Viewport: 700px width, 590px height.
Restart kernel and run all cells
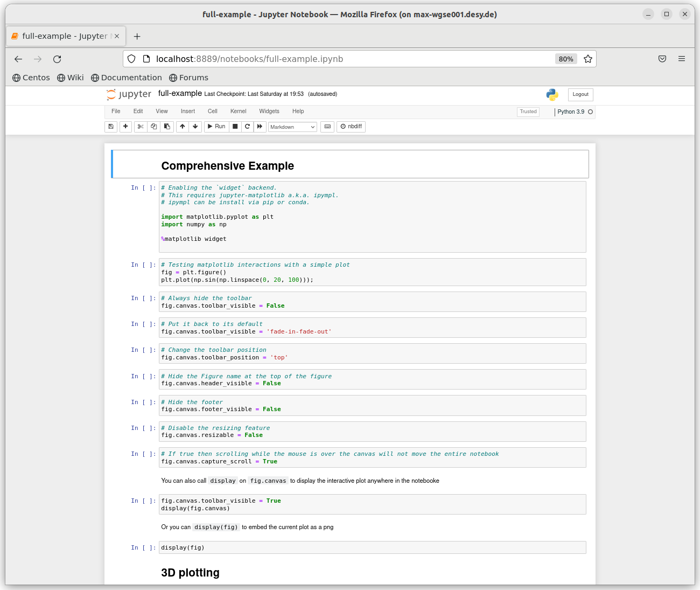260,127
